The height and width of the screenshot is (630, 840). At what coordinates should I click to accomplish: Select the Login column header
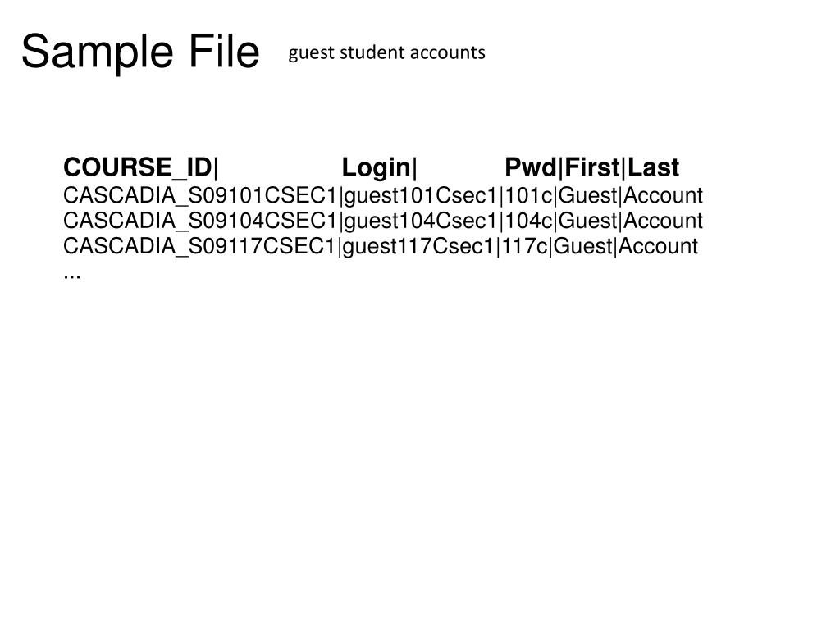click(x=376, y=168)
